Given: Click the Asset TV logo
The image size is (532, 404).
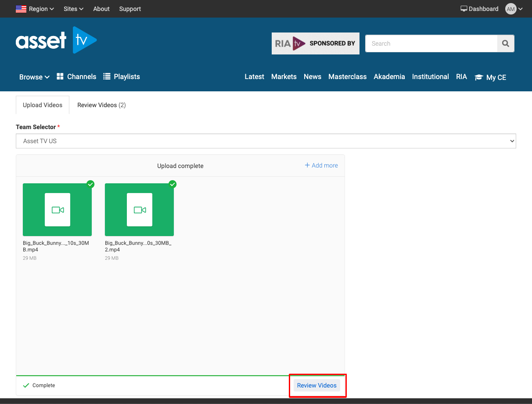Looking at the screenshot, I should click(x=56, y=41).
